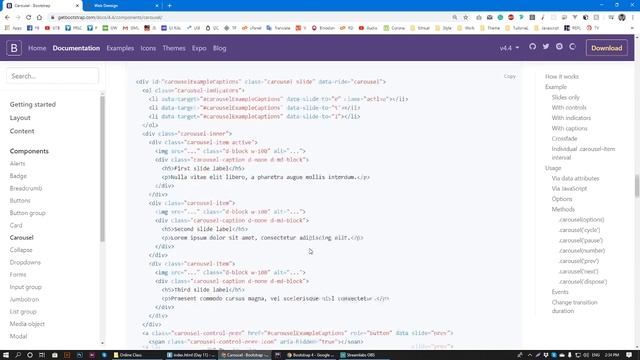Open notification center in system tray
640x360 pixels.
629,355
